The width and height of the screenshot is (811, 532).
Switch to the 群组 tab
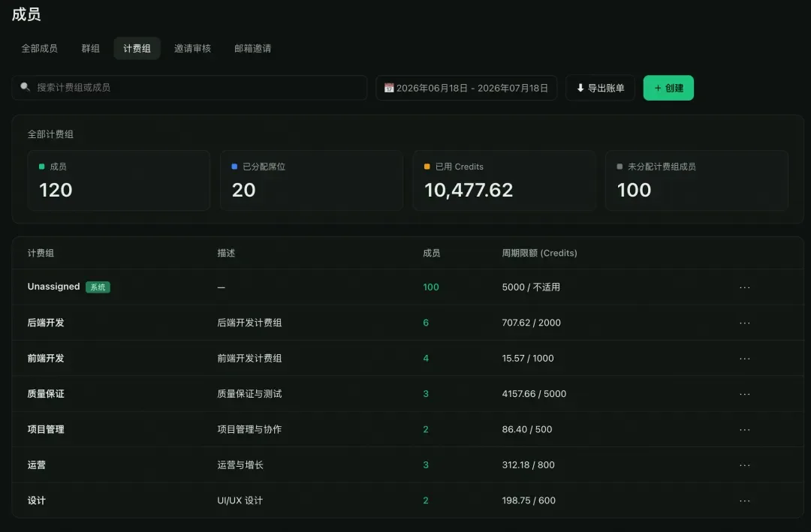pyautogui.click(x=91, y=48)
